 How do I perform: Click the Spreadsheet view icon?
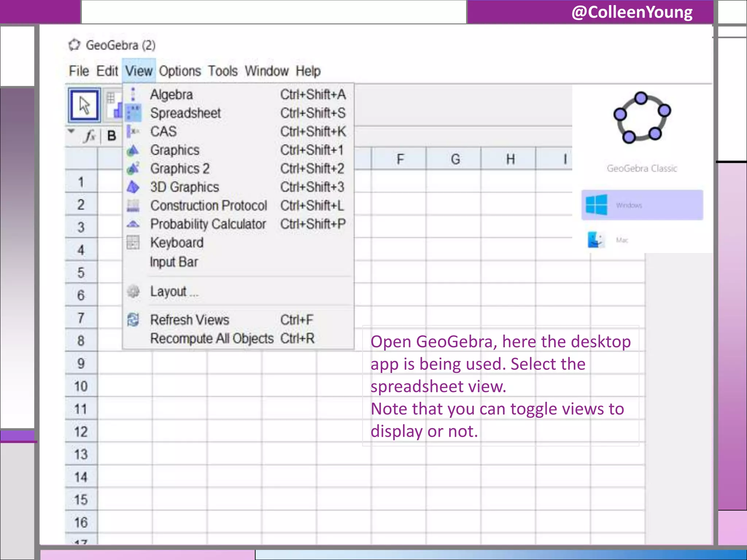pos(133,113)
